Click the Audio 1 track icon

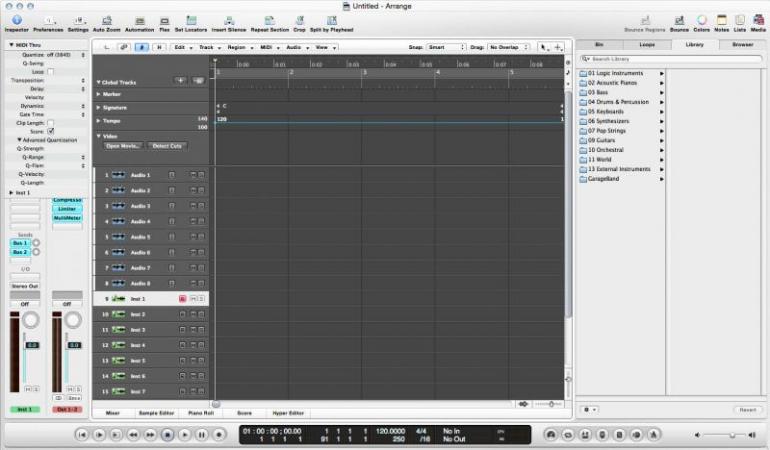118,175
